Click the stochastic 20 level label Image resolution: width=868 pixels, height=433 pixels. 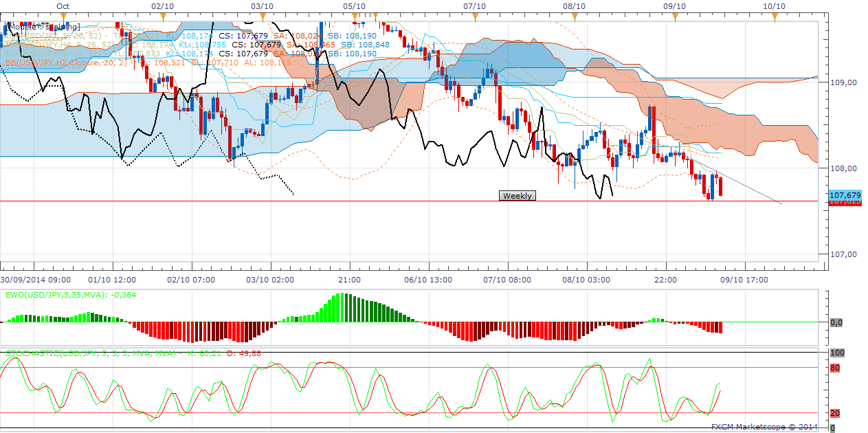coord(836,413)
